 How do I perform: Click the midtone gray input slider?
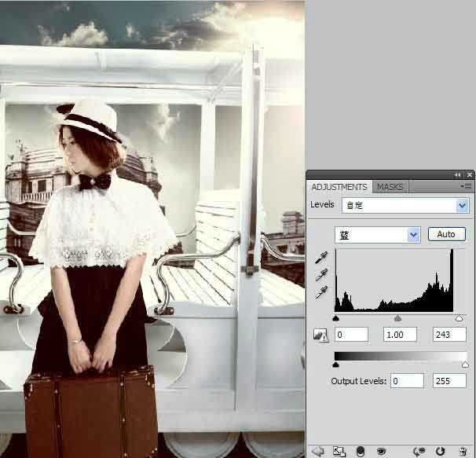[x=397, y=318]
